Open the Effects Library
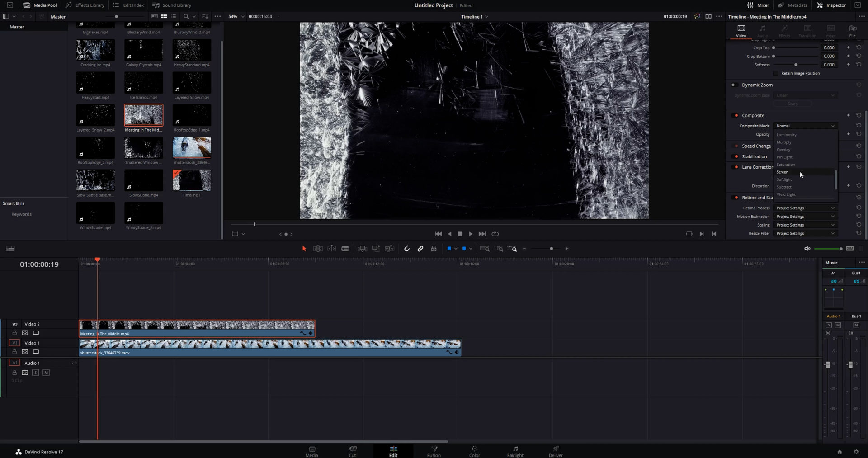This screenshot has width=868, height=458. (85, 5)
